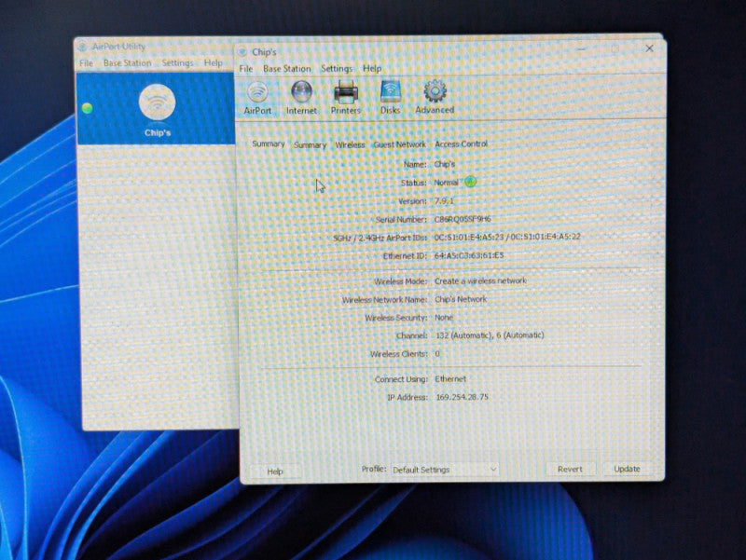The height and width of the screenshot is (560, 746).
Task: Open the Advanced gear section
Action: pyautogui.click(x=435, y=97)
